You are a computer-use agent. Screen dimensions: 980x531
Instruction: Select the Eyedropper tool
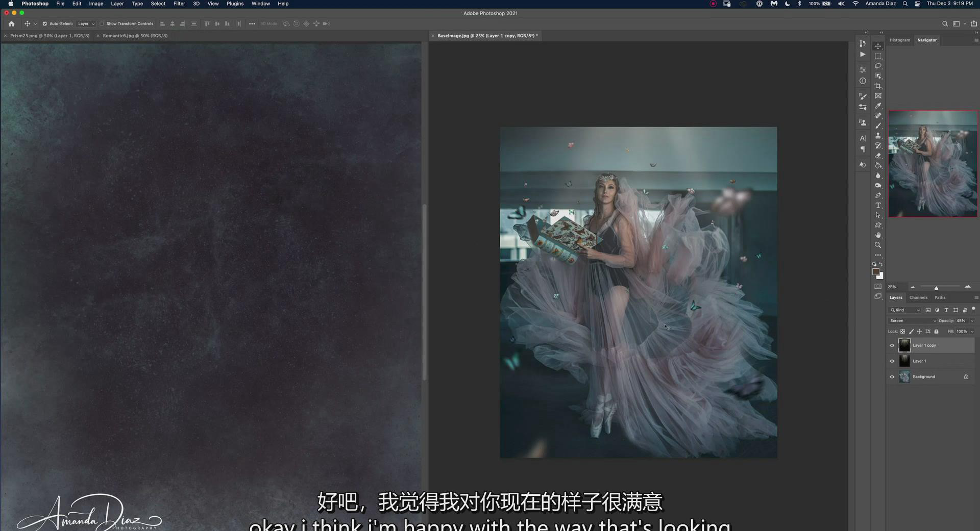click(x=878, y=106)
